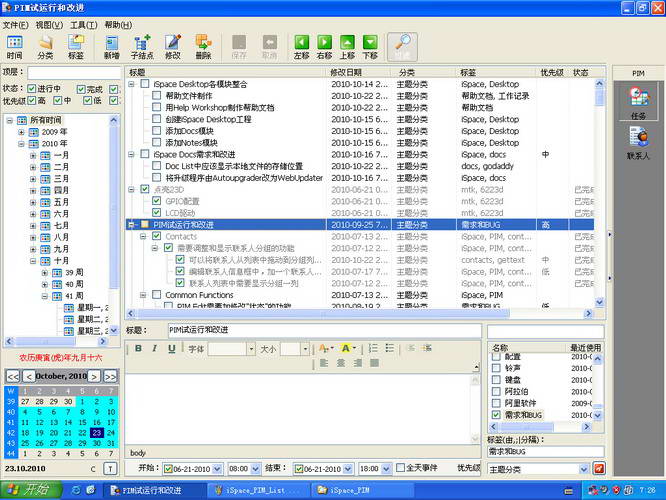This screenshot has width=666, height=500.
Task: Open the highlight color picker
Action: [x=348, y=348]
